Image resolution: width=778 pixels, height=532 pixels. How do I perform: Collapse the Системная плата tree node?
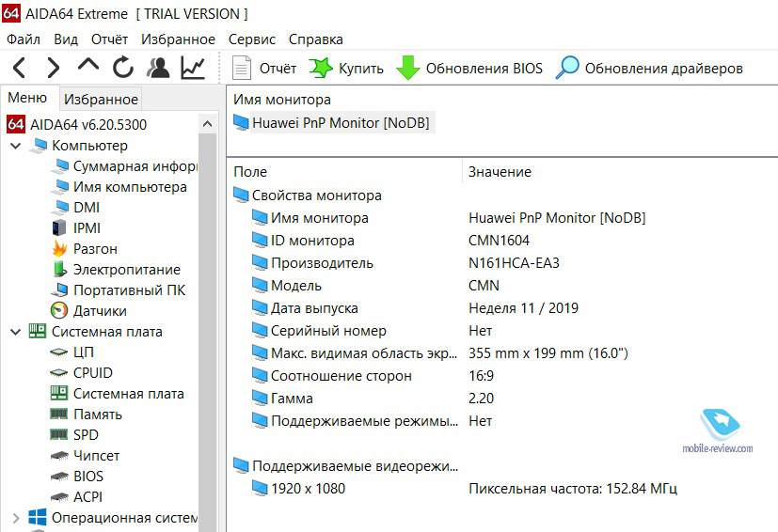pos(16,332)
